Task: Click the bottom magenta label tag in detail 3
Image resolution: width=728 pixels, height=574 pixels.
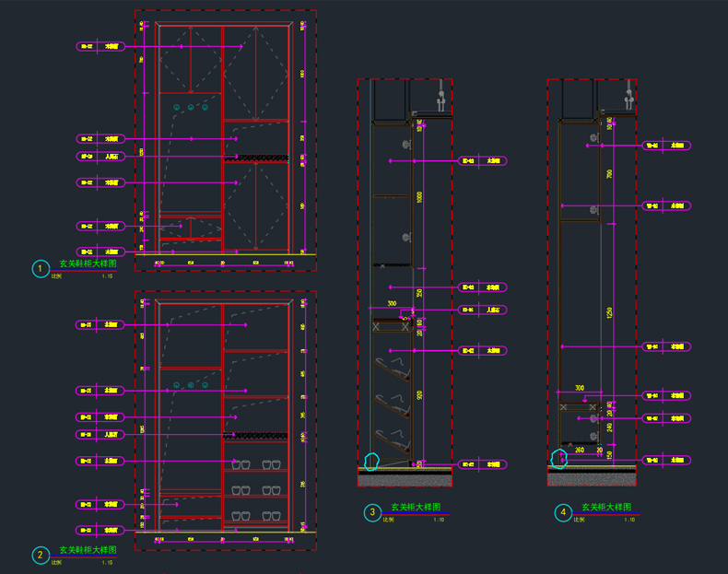Action: pos(482,464)
